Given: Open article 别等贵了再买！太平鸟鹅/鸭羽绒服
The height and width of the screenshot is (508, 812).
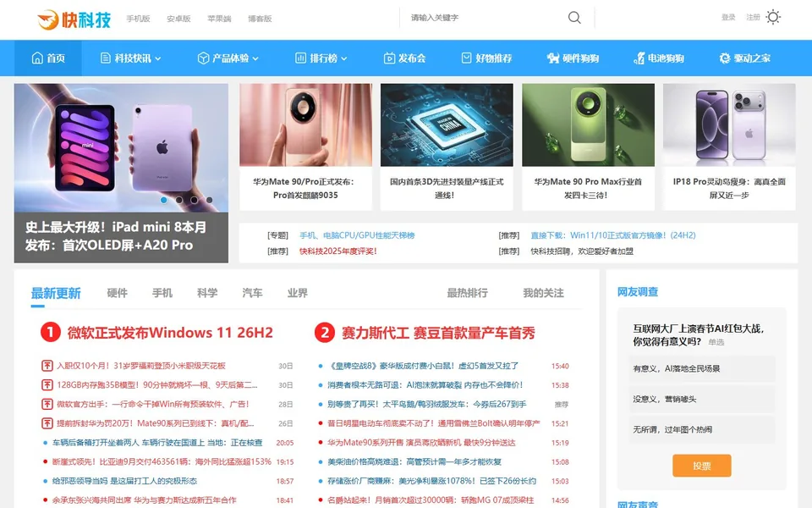Looking at the screenshot, I should point(427,405).
